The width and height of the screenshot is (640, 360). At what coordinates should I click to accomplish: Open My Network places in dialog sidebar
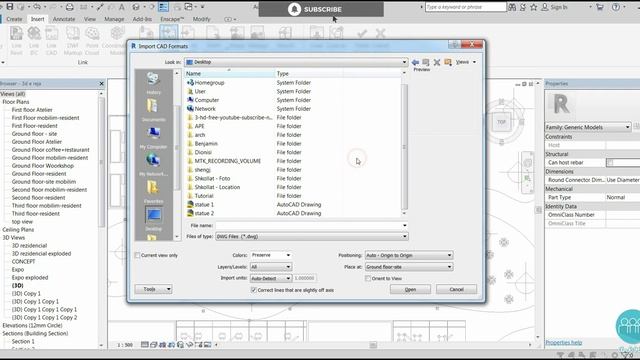tap(153, 164)
